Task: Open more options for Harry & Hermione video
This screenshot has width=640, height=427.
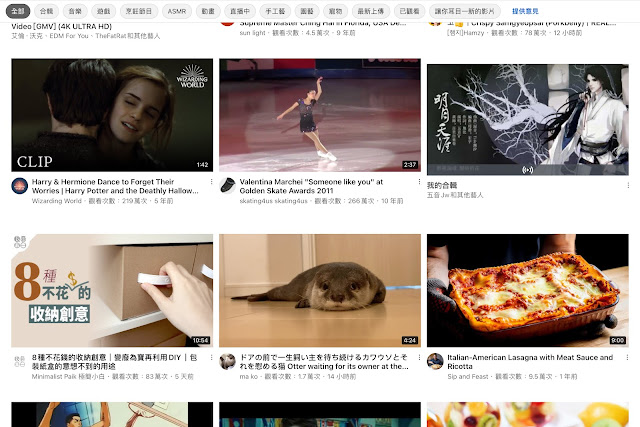Action: [x=211, y=181]
